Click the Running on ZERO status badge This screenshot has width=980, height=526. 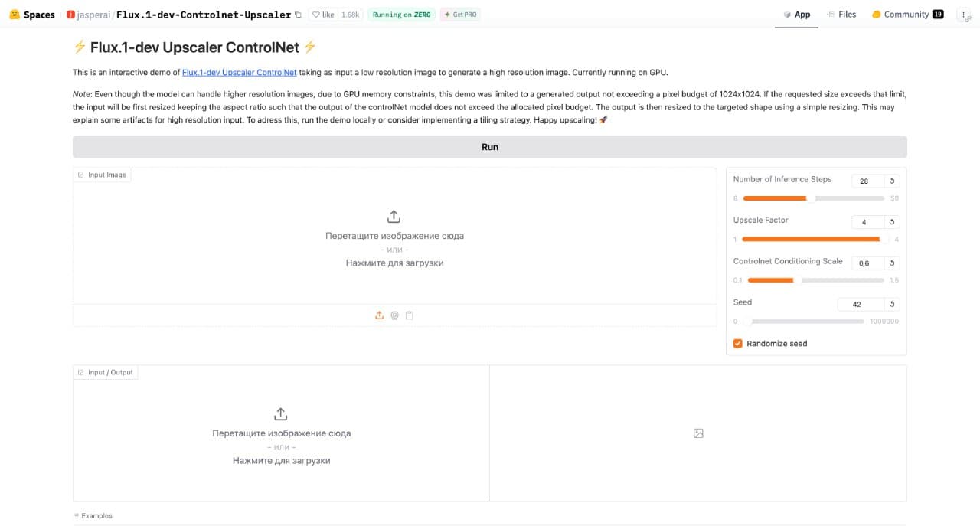[x=401, y=15]
